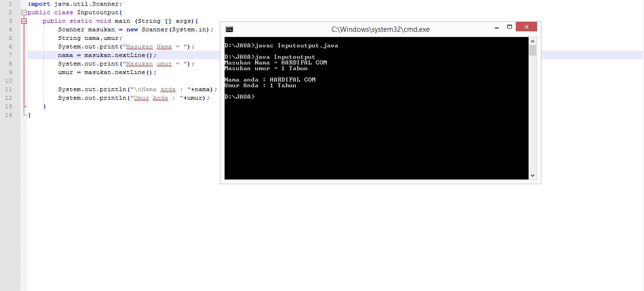The height and width of the screenshot is (291, 644).
Task: Close the cmd.exe window
Action: pos(526,27)
